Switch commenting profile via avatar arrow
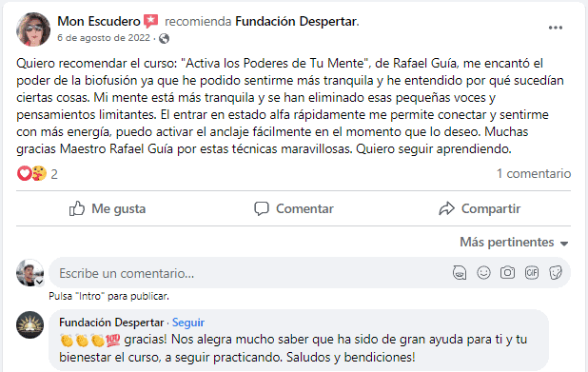The image size is (588, 372). pos(39,282)
